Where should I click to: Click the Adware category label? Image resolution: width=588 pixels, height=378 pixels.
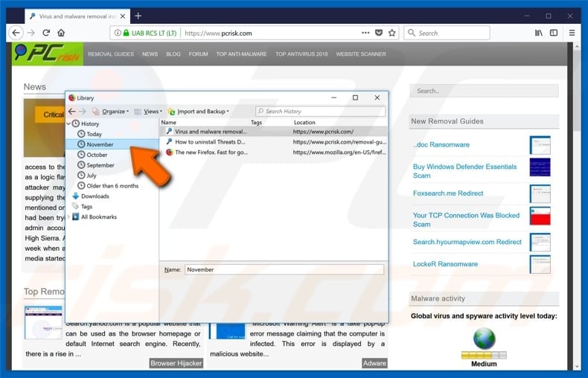click(374, 363)
